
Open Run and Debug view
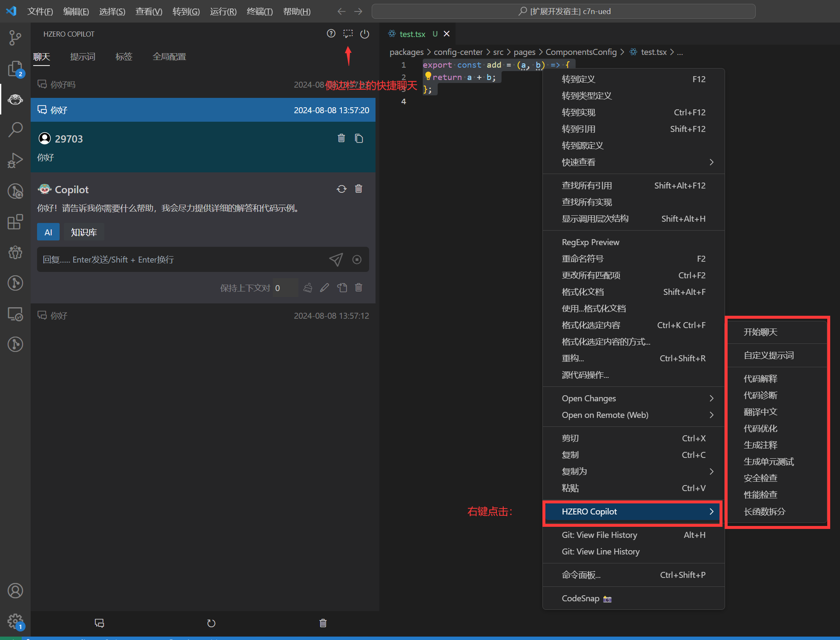(15, 160)
